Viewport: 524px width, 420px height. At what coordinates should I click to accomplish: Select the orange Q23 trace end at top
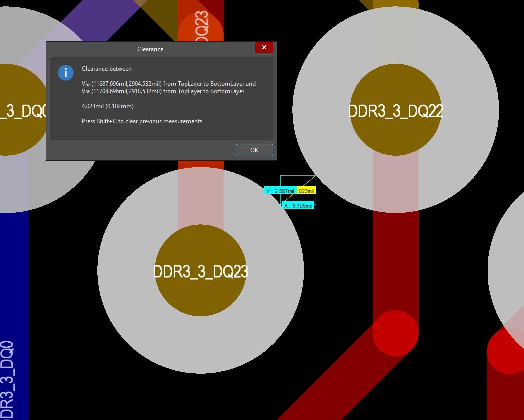tap(200, 28)
